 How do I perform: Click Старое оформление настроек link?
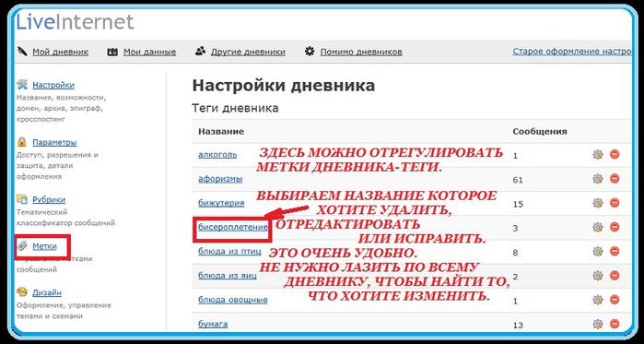(572, 52)
